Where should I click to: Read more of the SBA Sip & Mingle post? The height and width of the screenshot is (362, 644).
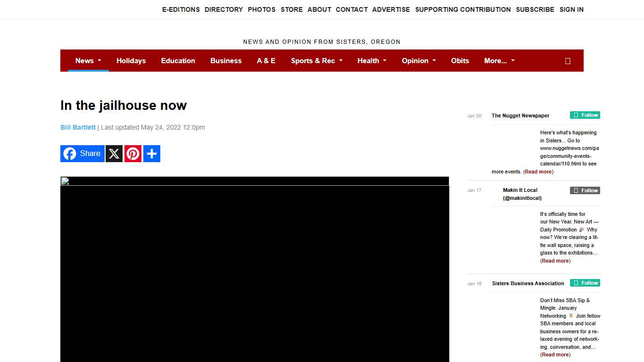pyautogui.click(x=555, y=354)
